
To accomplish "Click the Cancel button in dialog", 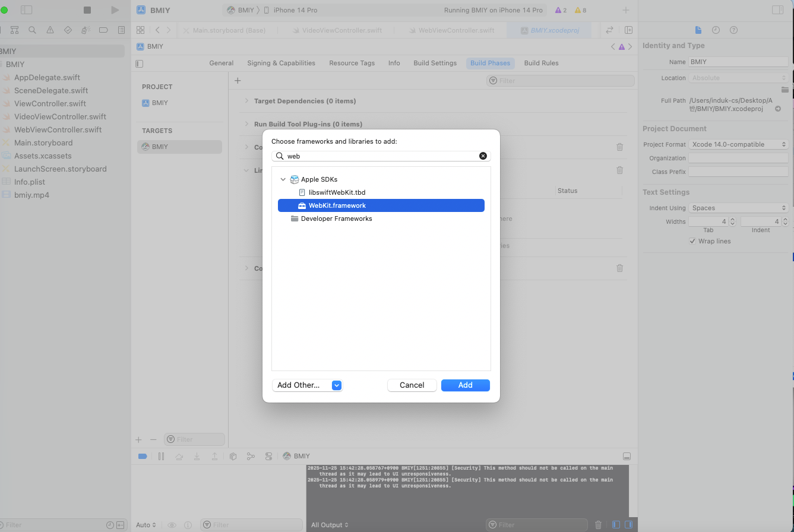I will (x=412, y=385).
